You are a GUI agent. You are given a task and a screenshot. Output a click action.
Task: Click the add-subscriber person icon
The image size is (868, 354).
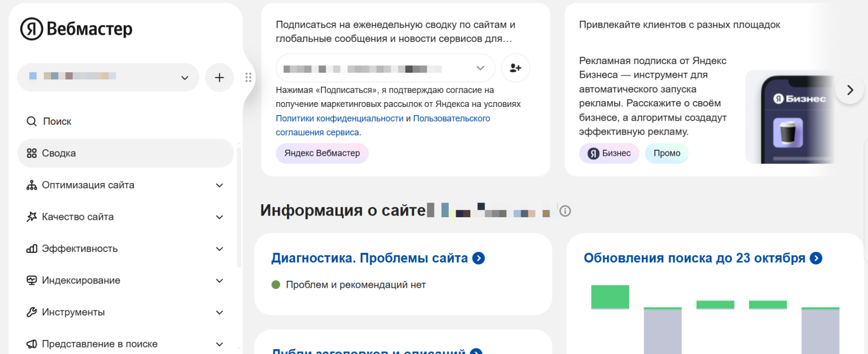[x=515, y=68]
